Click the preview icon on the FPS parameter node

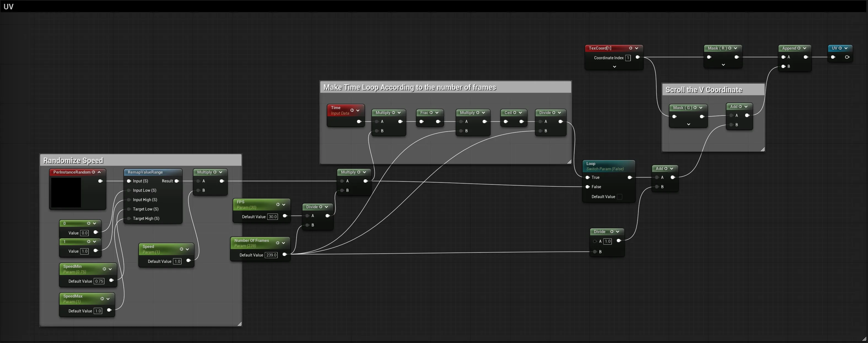[x=278, y=204]
